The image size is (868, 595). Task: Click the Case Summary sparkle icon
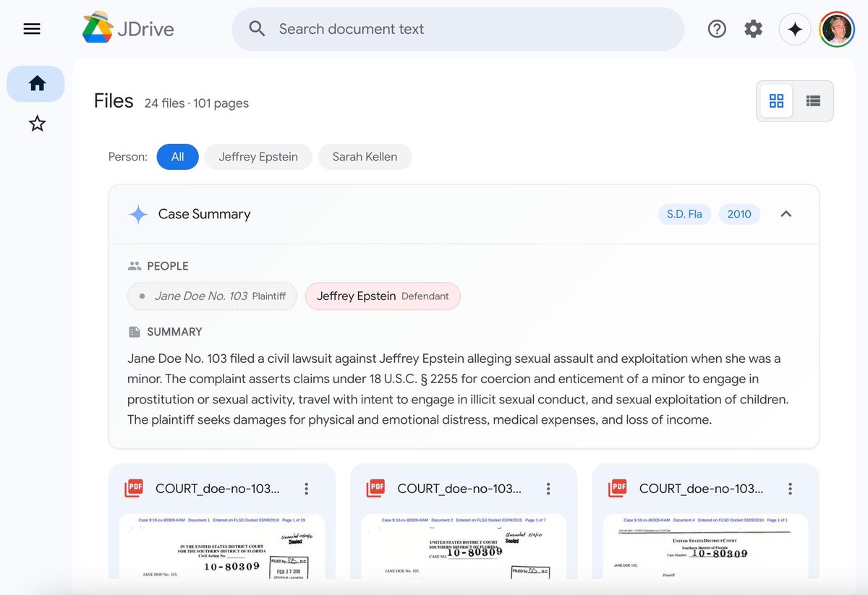coord(137,214)
